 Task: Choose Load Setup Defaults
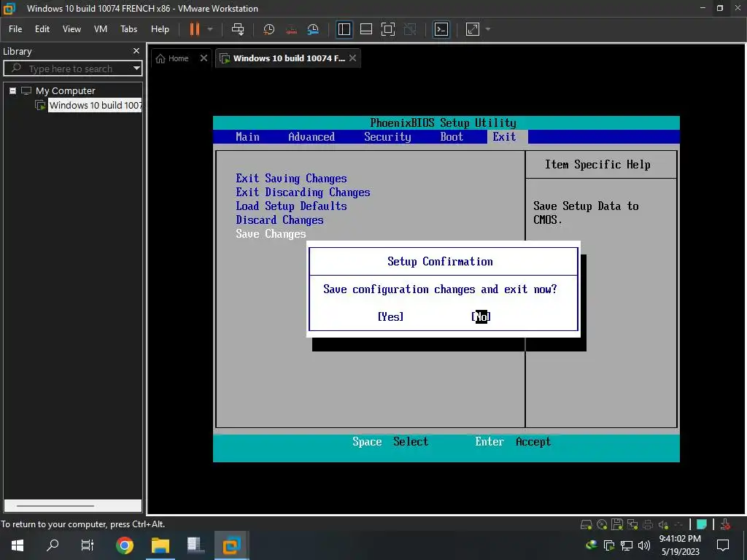[291, 206]
